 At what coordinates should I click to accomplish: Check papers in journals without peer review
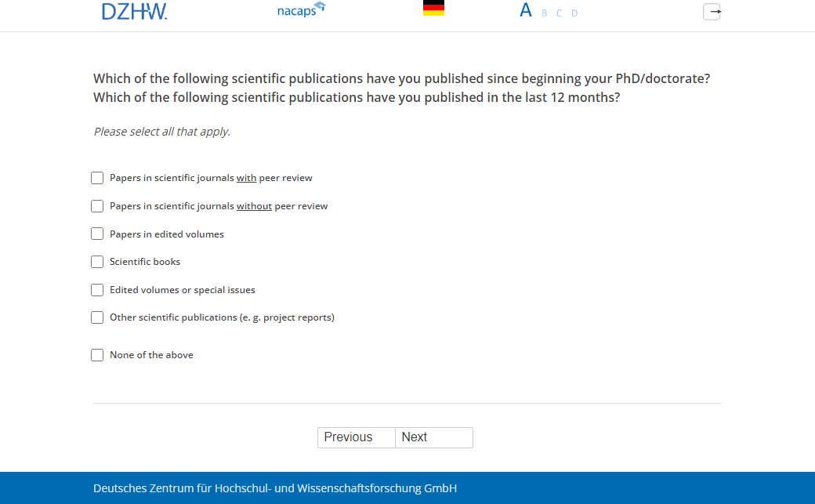click(97, 206)
